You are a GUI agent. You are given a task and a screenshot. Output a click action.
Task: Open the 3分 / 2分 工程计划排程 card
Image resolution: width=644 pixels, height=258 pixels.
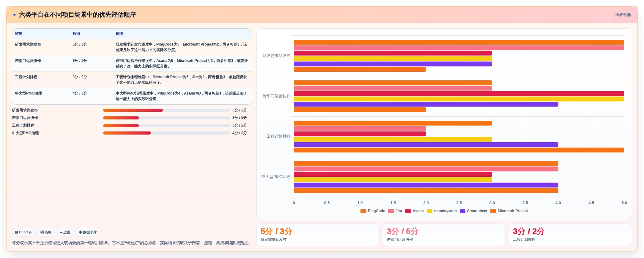570,235
